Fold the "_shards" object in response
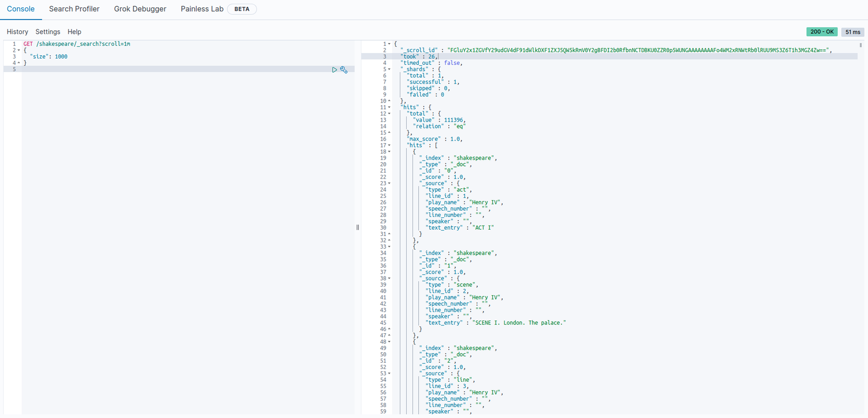Viewport: 868px width, 418px height. (389, 69)
